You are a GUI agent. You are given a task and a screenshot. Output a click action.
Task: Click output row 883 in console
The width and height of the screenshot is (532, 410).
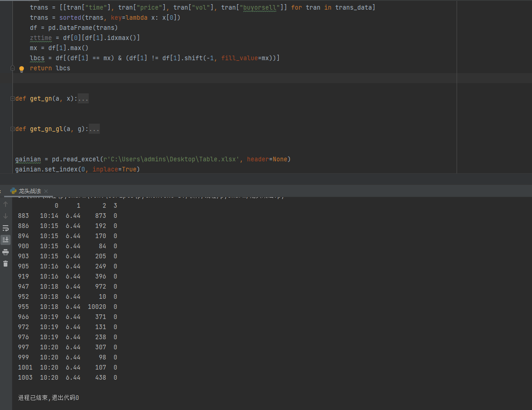pos(68,216)
